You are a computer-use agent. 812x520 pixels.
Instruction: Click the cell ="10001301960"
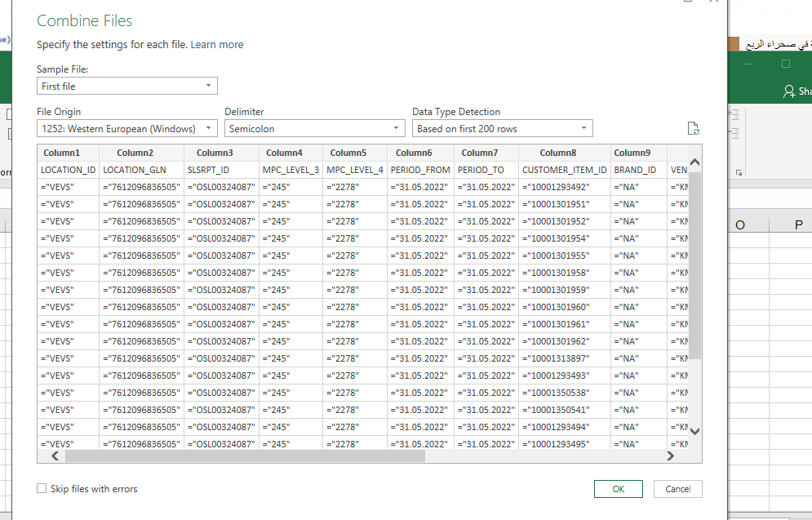[565, 307]
